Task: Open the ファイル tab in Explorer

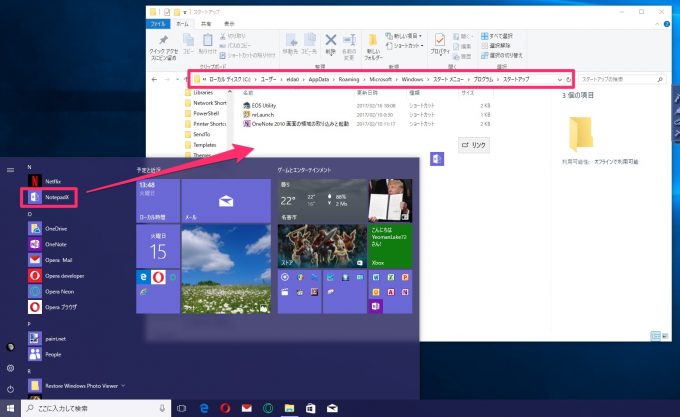Action: pyautogui.click(x=157, y=24)
